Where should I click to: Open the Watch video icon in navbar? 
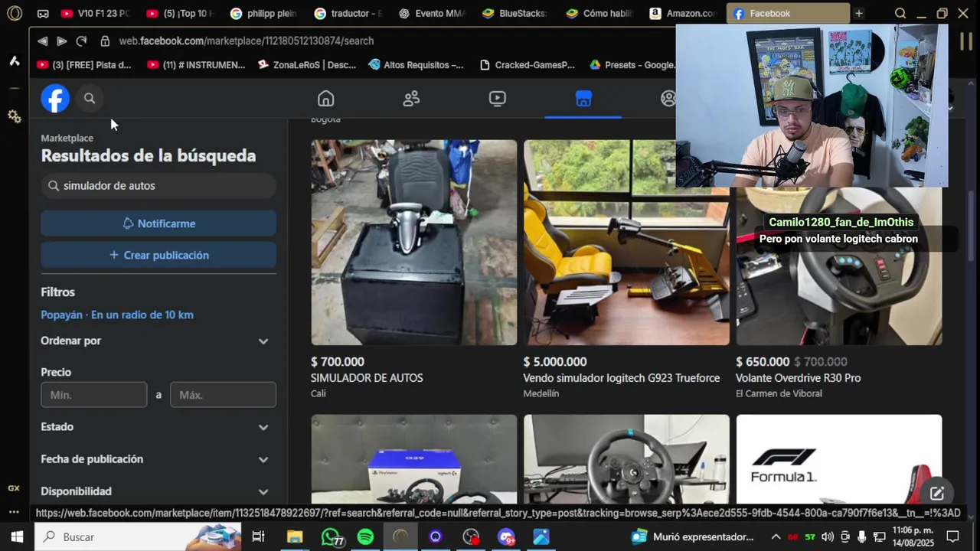coord(497,99)
